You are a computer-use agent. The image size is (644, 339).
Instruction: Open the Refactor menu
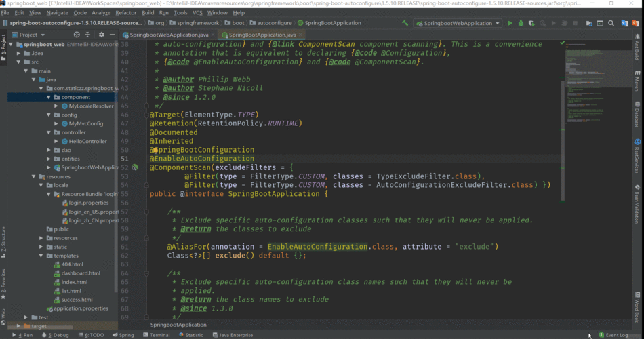point(125,12)
